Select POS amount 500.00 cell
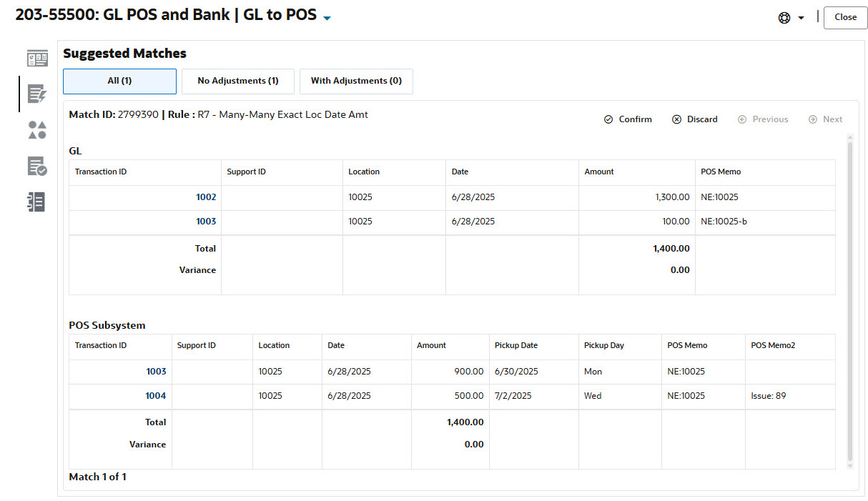The width and height of the screenshot is (868, 501). [x=450, y=396]
